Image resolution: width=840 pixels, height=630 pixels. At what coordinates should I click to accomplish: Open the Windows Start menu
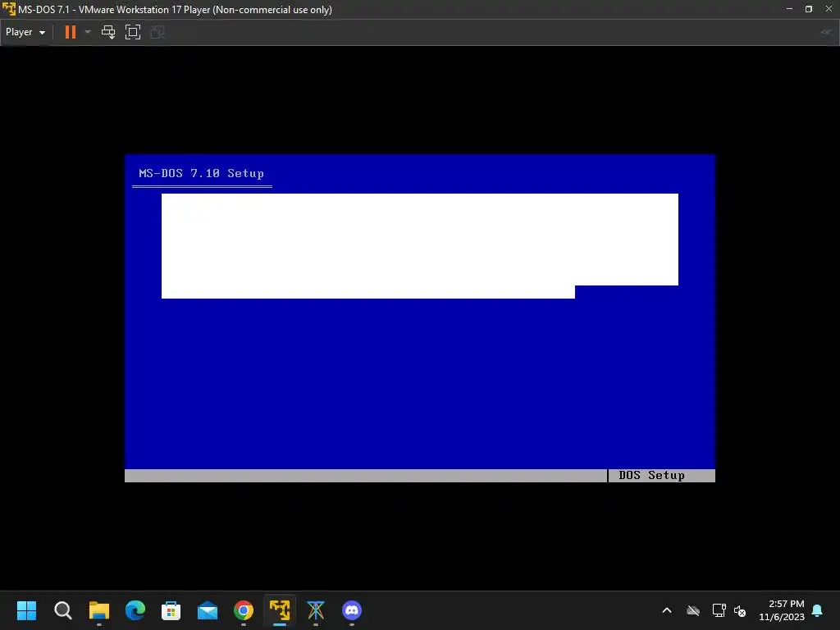pyautogui.click(x=26, y=610)
